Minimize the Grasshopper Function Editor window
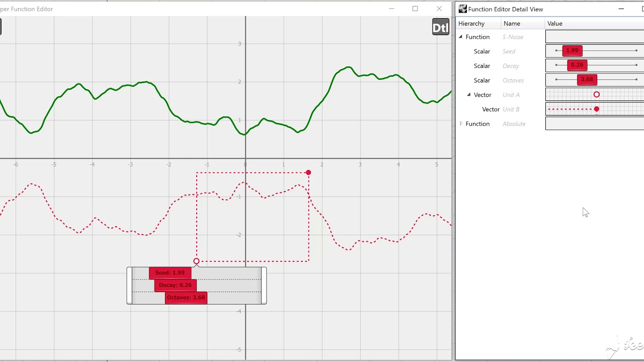The height and width of the screenshot is (362, 644). (x=391, y=9)
